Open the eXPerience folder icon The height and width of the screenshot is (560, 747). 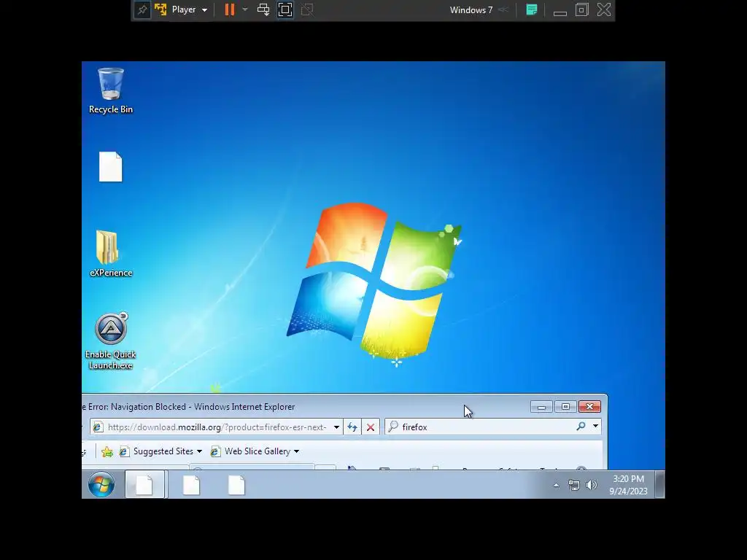(x=111, y=253)
